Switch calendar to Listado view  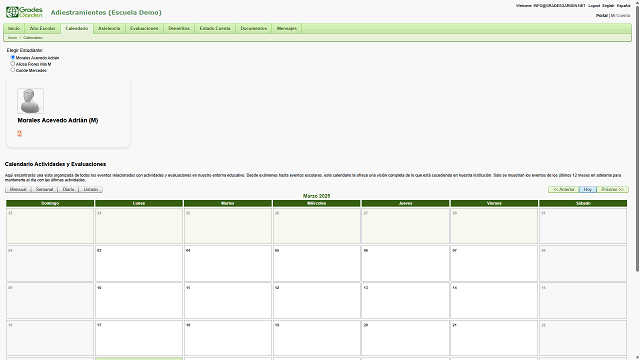pyautogui.click(x=91, y=189)
